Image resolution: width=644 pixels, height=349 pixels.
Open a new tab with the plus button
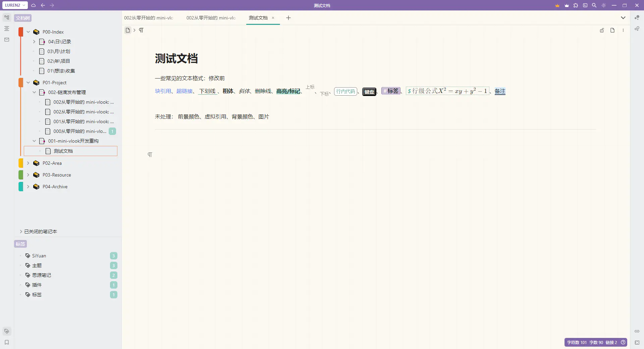click(288, 18)
